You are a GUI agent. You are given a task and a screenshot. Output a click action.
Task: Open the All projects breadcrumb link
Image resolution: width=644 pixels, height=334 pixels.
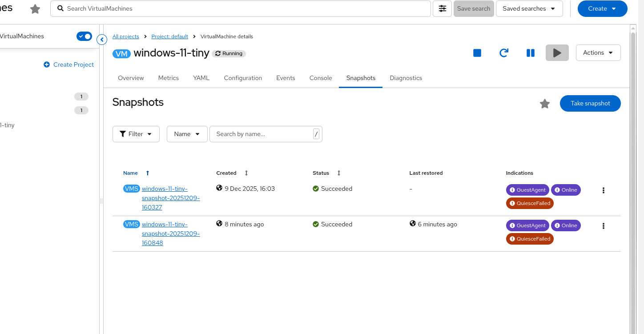(126, 36)
